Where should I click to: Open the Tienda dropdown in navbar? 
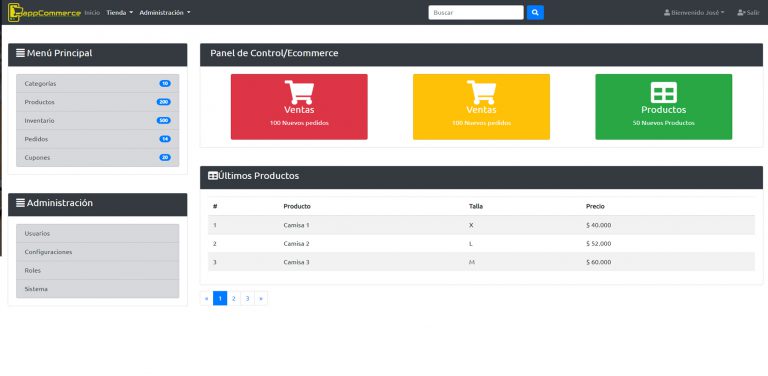pyautogui.click(x=120, y=13)
